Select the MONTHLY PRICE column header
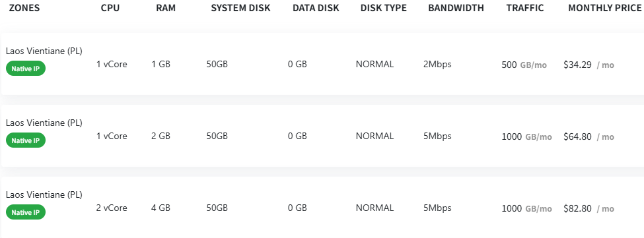 (x=604, y=8)
